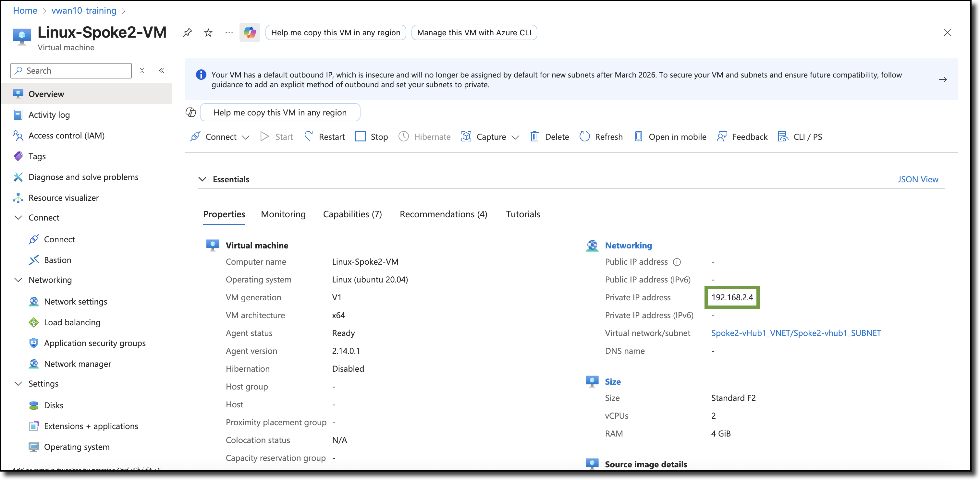Image resolution: width=980 pixels, height=480 pixels.
Task: Collapse the Essentials section
Action: (202, 179)
